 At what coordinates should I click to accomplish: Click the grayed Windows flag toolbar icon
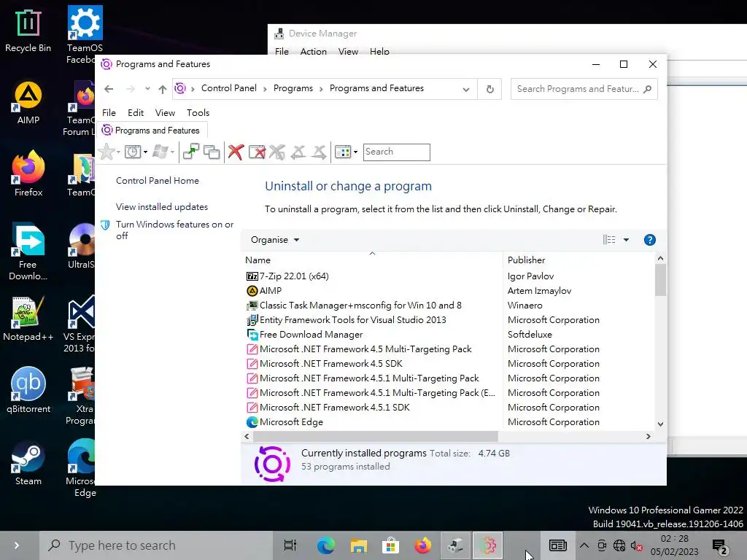160,152
